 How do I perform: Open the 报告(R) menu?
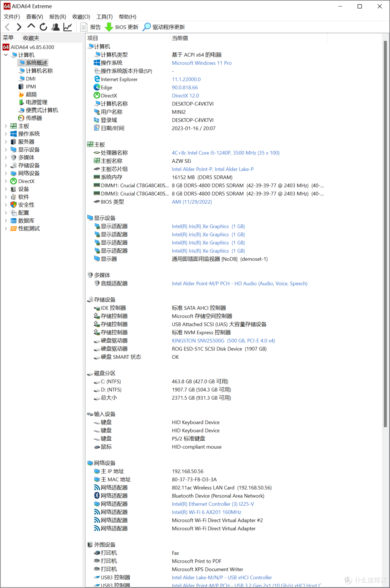57,17
